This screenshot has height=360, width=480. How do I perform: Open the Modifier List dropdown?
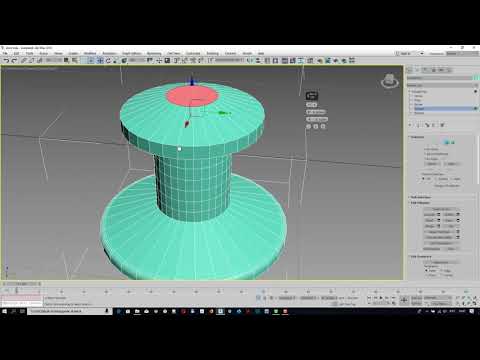pos(442,85)
